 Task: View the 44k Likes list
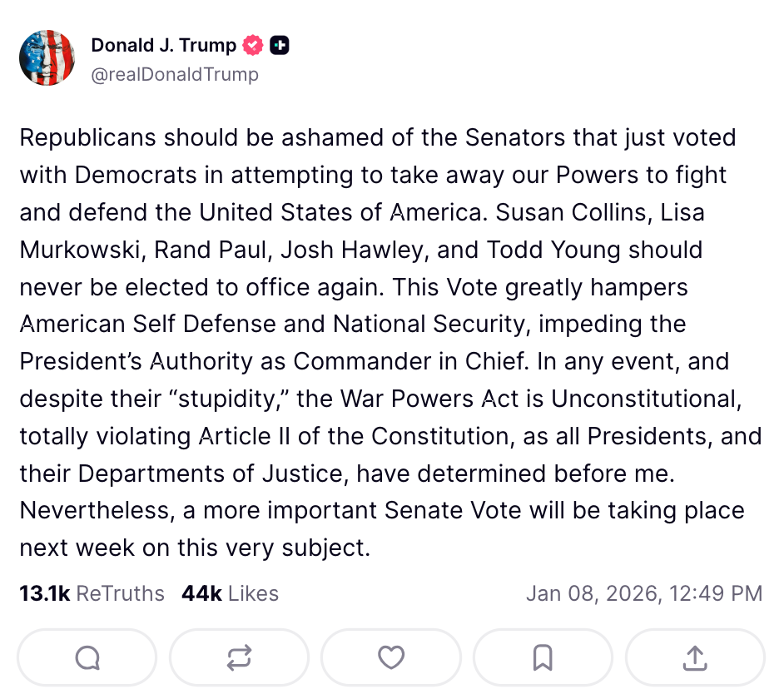230,593
